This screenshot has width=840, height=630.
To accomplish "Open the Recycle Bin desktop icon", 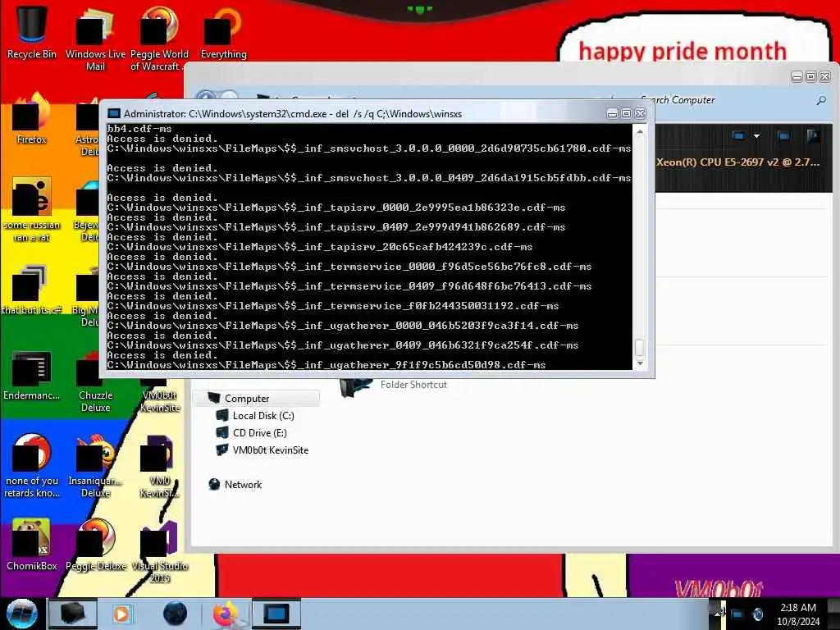I will 32,32.
